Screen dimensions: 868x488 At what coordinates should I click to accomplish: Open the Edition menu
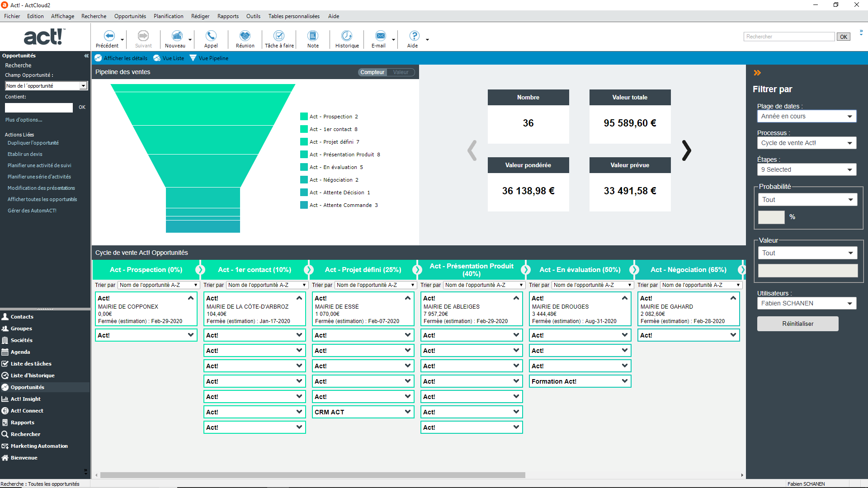35,16
